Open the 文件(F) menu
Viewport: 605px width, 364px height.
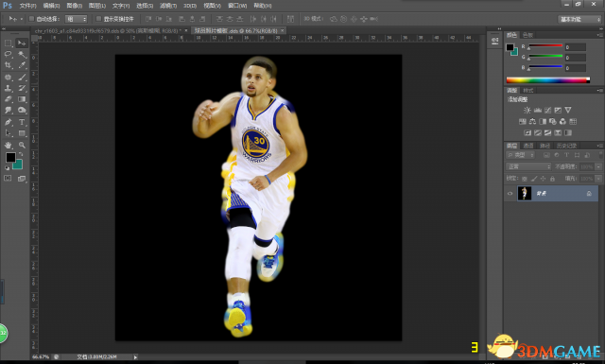pos(27,6)
